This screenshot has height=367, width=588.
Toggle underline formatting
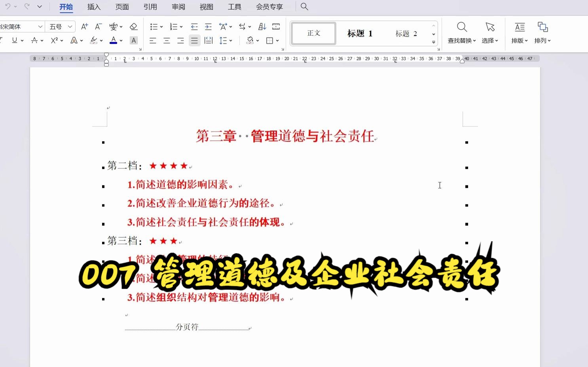click(x=14, y=40)
